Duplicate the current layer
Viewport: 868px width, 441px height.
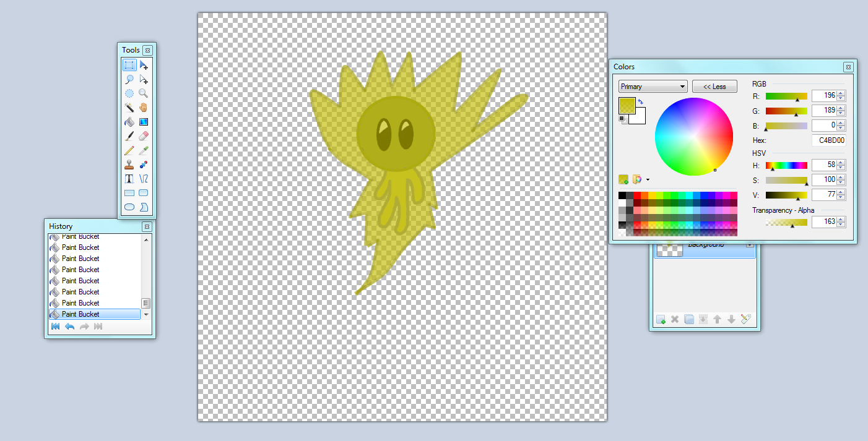point(689,320)
